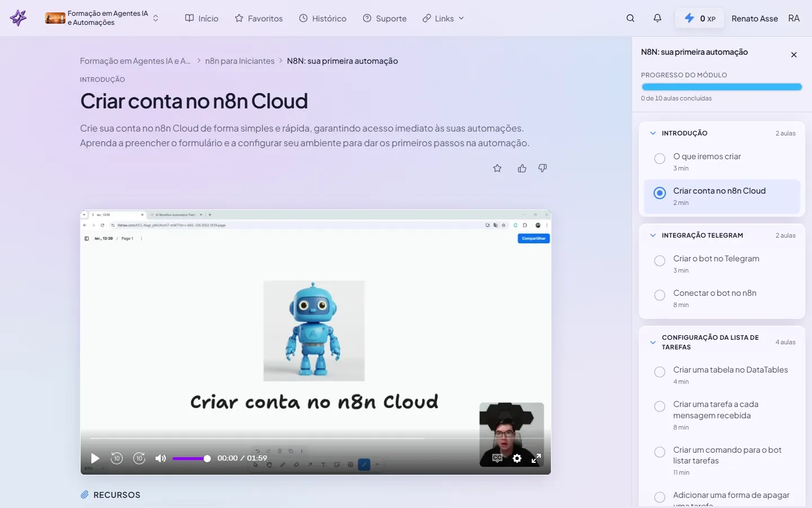Image resolution: width=812 pixels, height=508 pixels.
Task: Collapse the INTEGRAÇÃO TELEGRAM section
Action: tap(653, 235)
